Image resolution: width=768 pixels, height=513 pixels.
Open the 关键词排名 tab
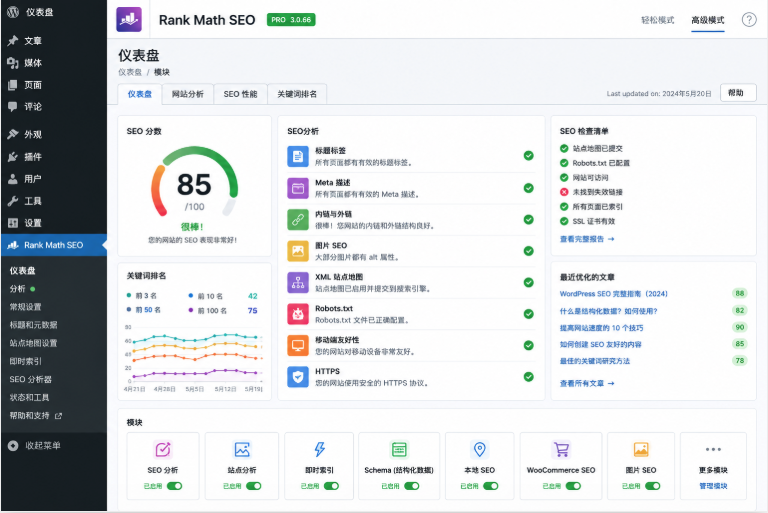(297, 94)
